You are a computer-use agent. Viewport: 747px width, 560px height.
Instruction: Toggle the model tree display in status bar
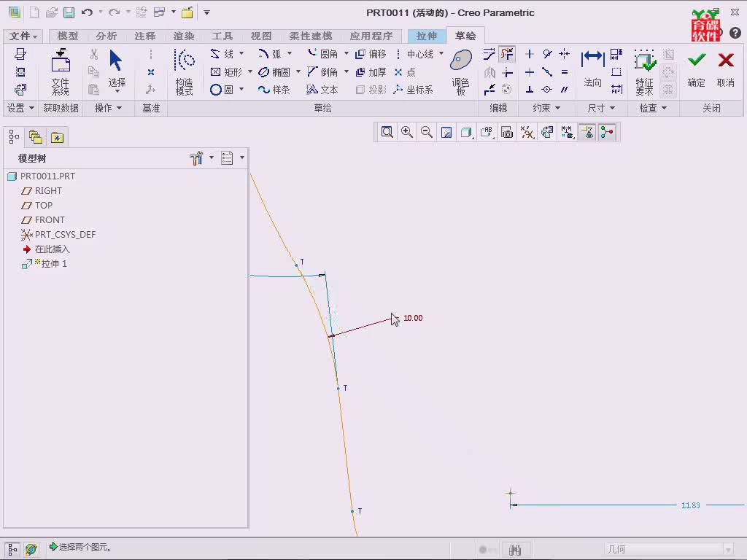13,550
